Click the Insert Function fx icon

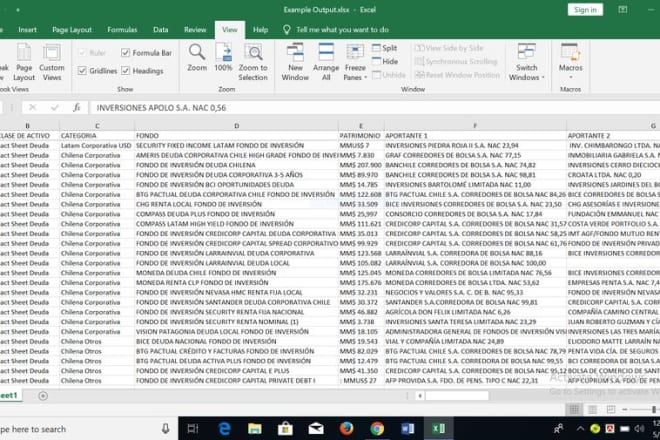[76, 107]
